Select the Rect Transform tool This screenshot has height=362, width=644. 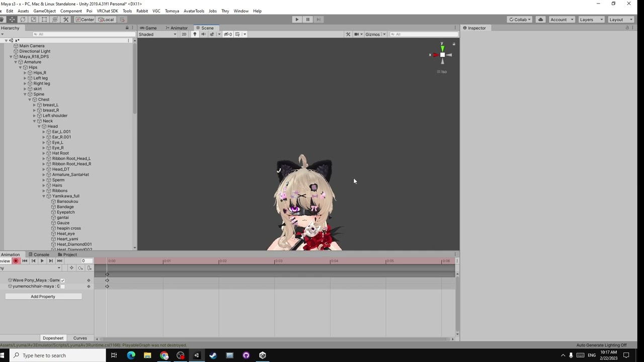pos(44,19)
